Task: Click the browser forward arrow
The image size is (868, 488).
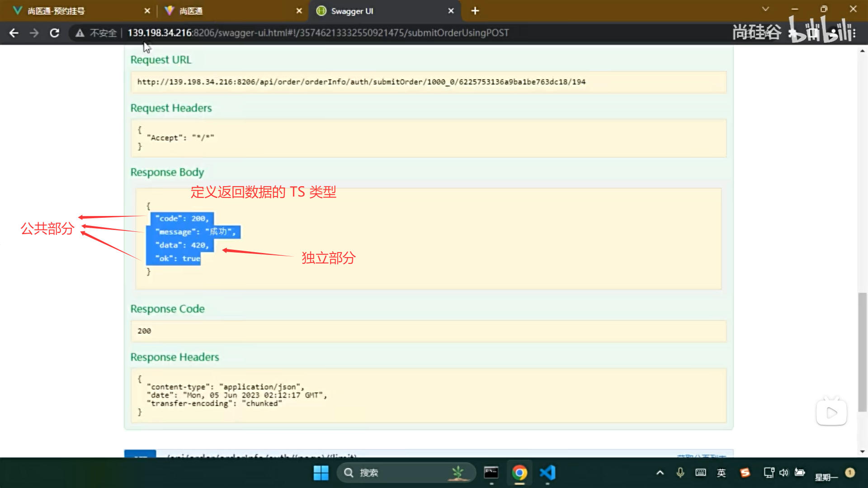Action: point(34,33)
